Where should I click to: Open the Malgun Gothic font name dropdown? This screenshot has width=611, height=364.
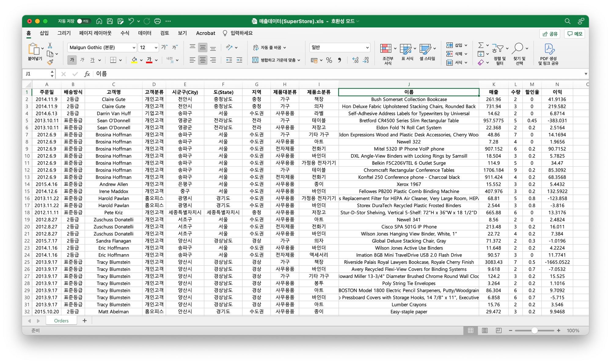[x=134, y=48]
